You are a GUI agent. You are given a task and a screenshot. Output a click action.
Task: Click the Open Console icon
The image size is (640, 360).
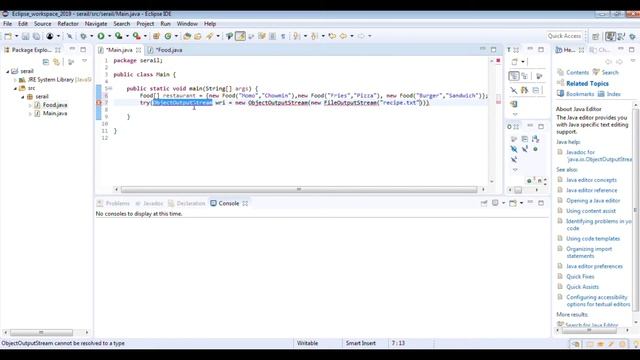pyautogui.click(x=513, y=203)
